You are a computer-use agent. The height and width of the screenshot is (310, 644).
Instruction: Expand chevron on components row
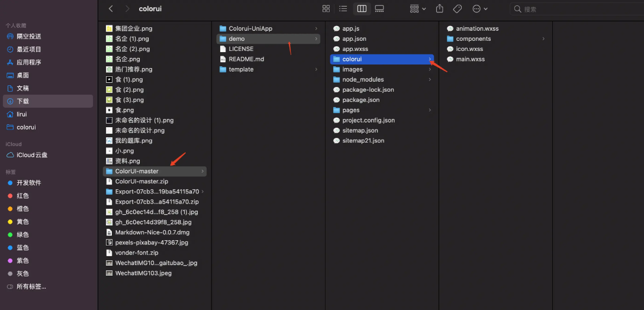point(544,39)
